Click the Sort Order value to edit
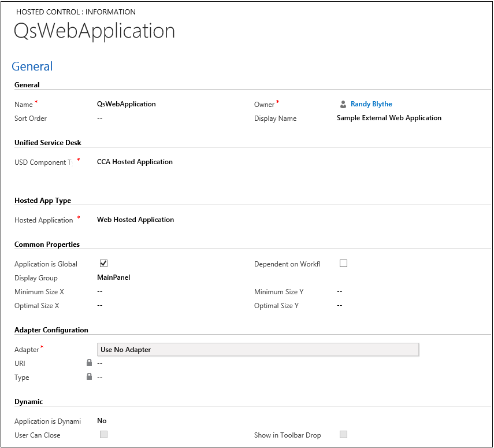 (x=99, y=118)
